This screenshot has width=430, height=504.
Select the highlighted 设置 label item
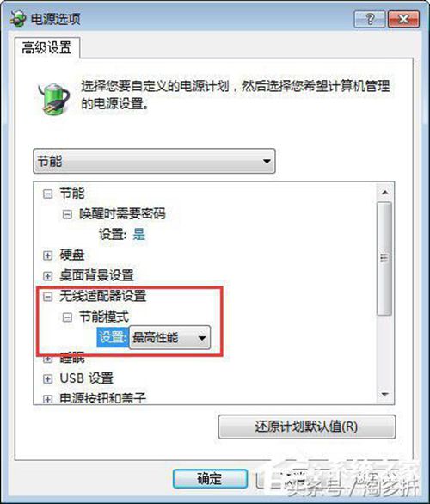point(113,337)
